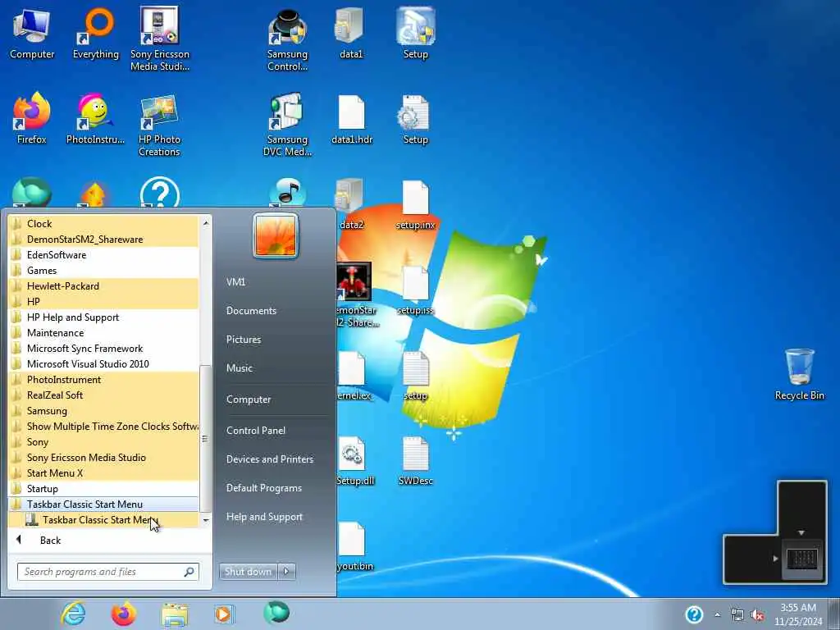Open Samsung Control desktop shortcut
Image resolution: width=840 pixels, height=630 pixels.
point(287,39)
